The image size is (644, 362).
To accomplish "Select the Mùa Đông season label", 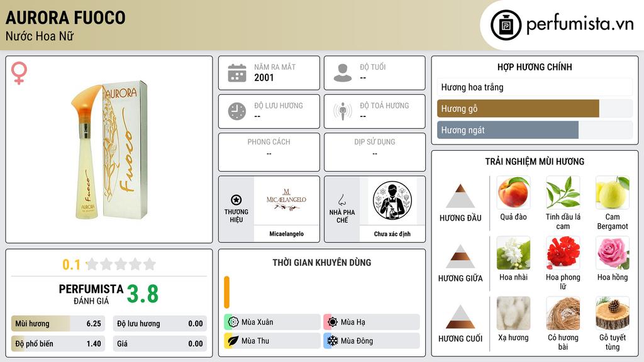I will pos(357,341).
